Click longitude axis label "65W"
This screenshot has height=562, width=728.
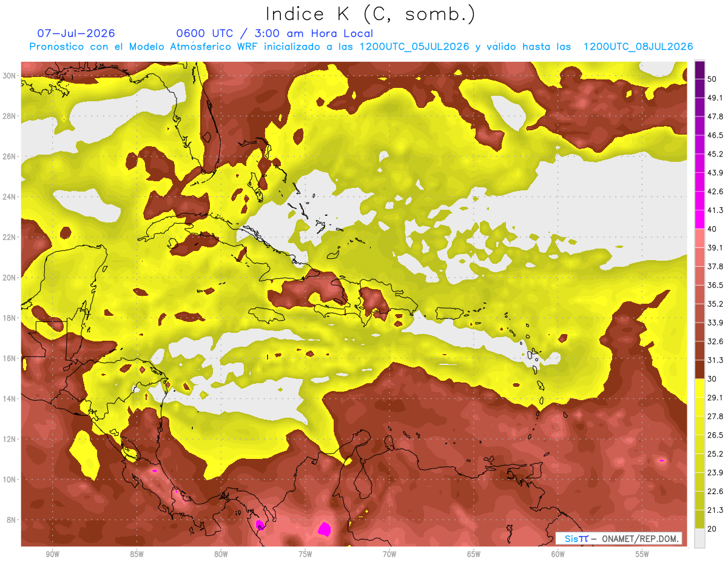click(x=474, y=554)
